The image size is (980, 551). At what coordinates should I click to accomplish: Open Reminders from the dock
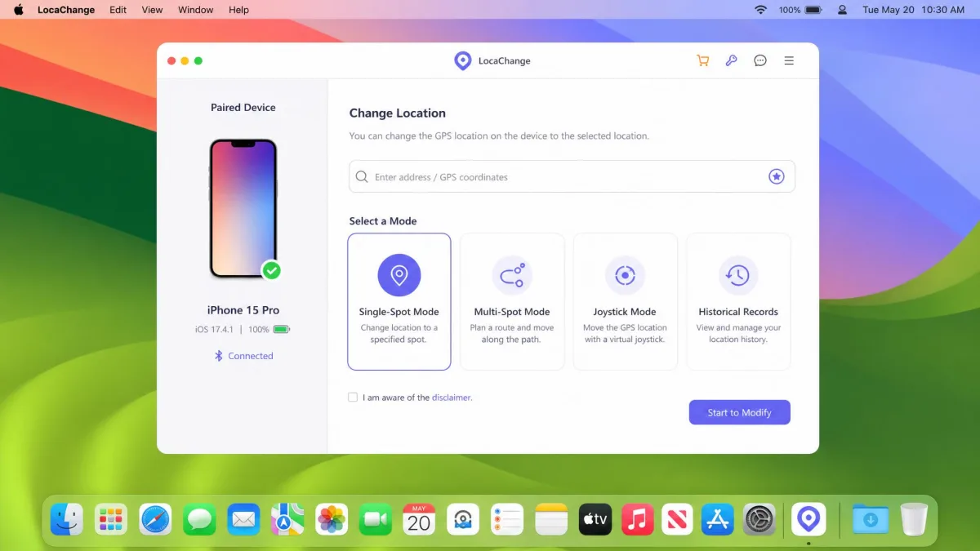(x=507, y=519)
